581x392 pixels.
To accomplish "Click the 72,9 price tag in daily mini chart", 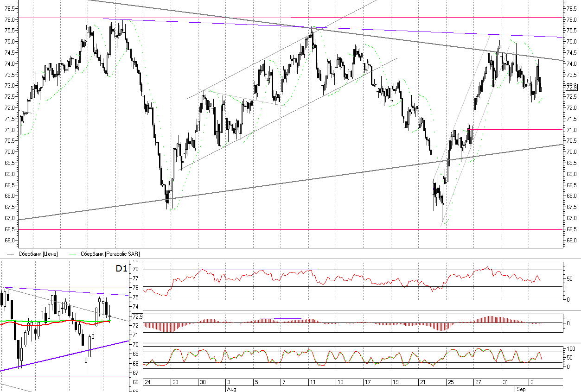I will point(138,317).
